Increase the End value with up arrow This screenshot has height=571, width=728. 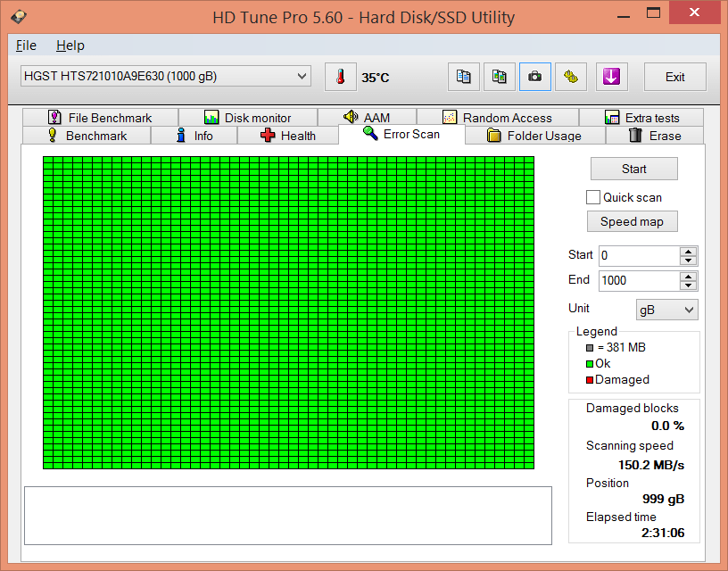point(688,277)
